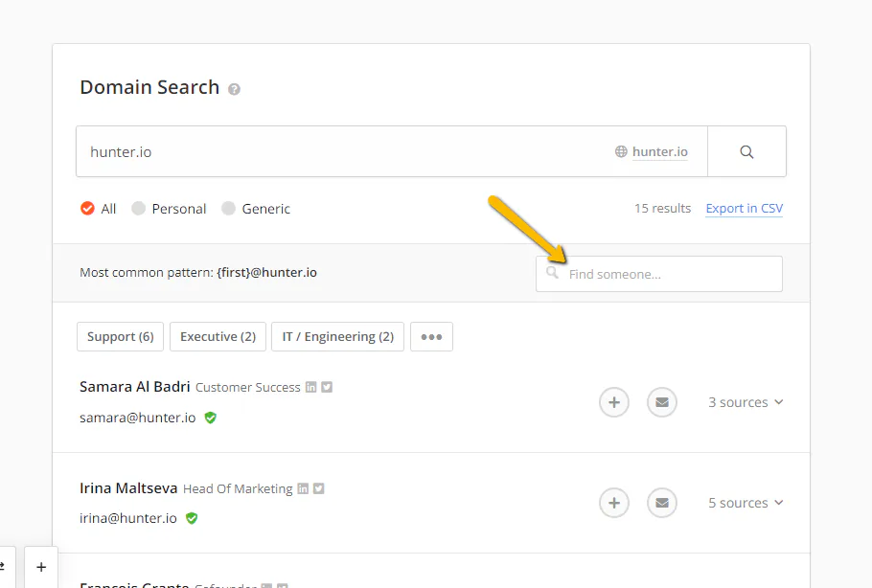Add Irina Maltseva to leads with plus
Screen dimensions: 872x588
point(614,503)
